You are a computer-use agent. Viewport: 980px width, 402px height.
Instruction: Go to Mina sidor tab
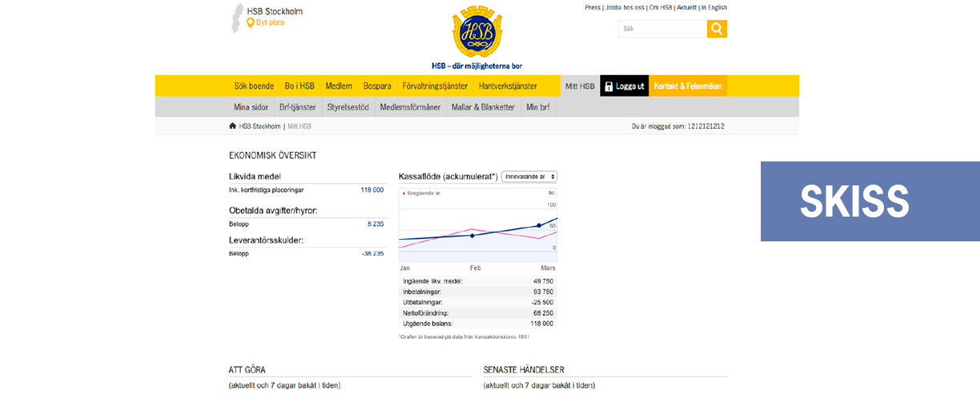(251, 107)
